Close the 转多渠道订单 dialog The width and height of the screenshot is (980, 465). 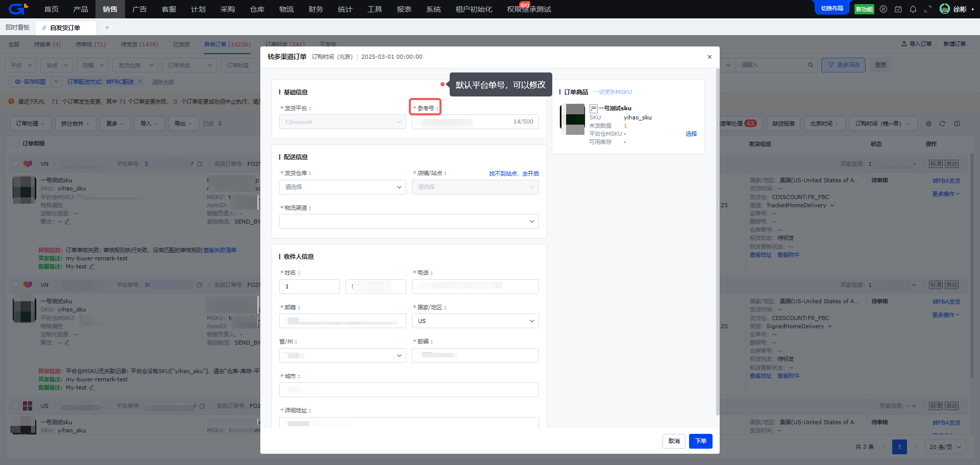709,57
